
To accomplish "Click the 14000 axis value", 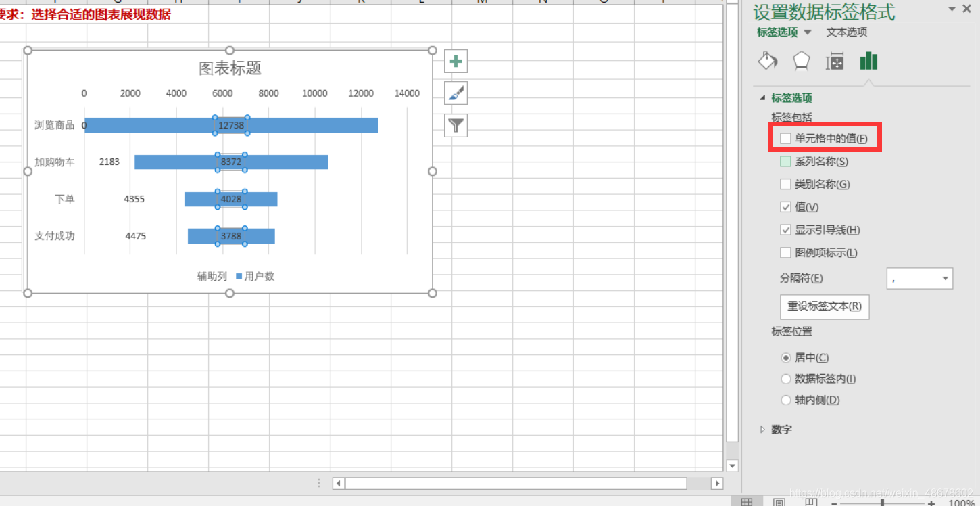I will click(x=407, y=93).
